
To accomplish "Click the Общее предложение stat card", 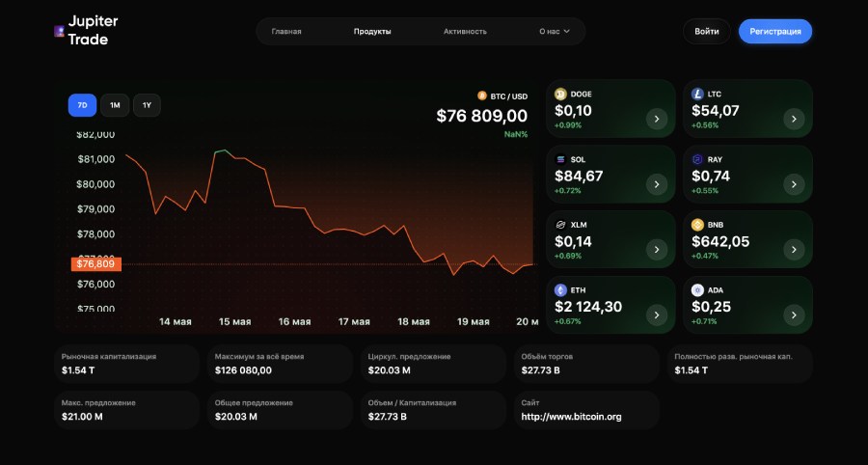I will click(x=280, y=410).
